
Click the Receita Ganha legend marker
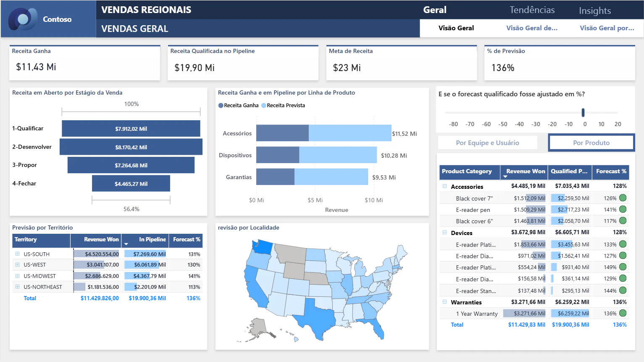[x=221, y=106]
